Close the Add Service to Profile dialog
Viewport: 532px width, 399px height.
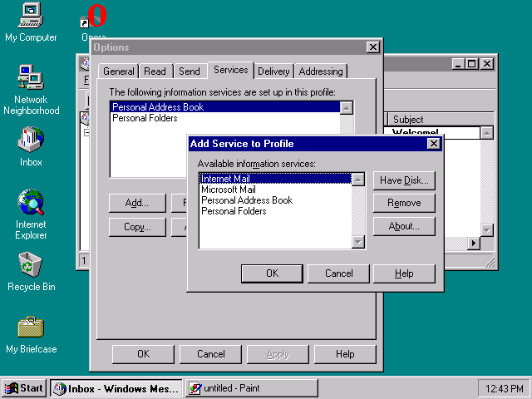pos(434,144)
